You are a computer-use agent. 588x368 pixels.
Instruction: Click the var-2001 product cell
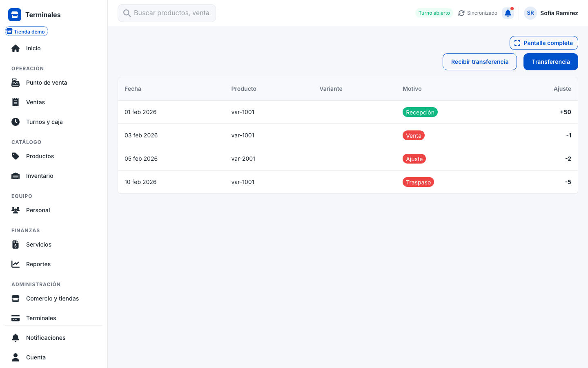click(243, 159)
